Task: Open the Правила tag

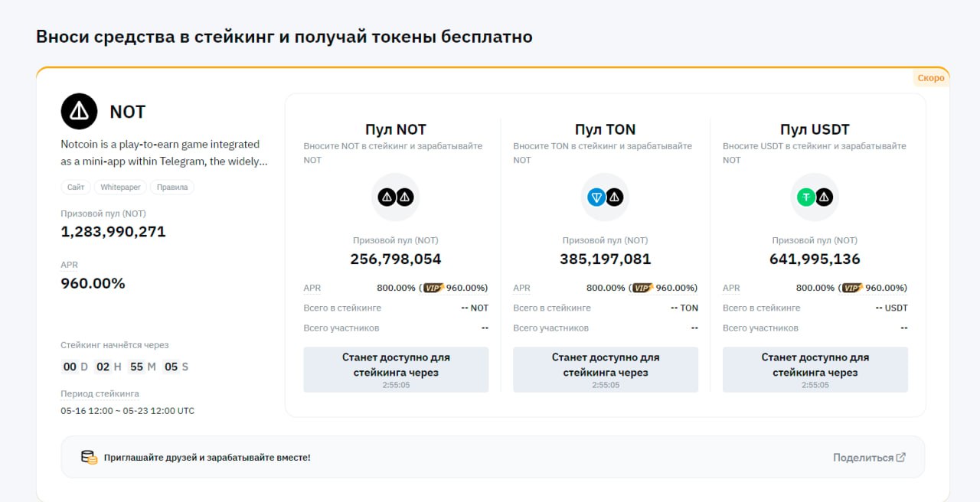Action: (171, 187)
